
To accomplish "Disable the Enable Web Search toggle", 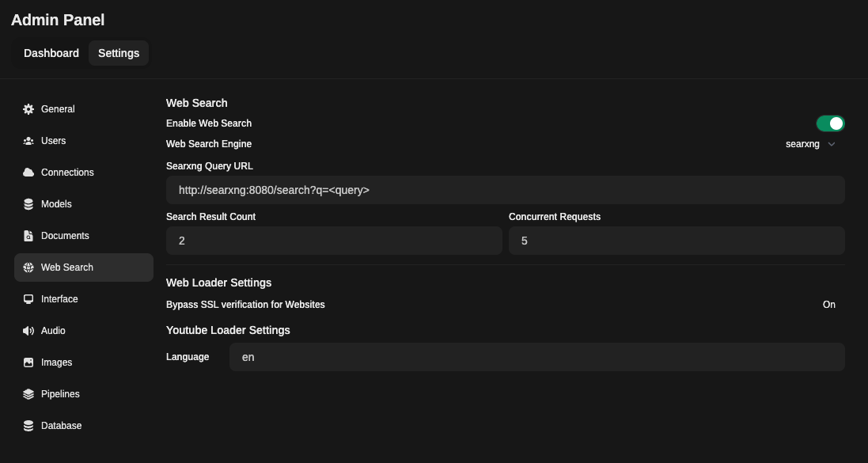I will pyautogui.click(x=831, y=123).
